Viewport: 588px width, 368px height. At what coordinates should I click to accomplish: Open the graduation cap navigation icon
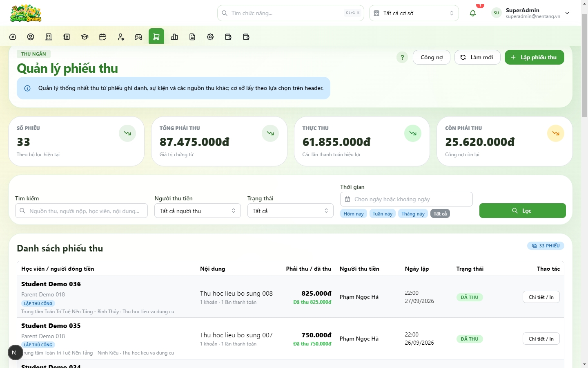[x=85, y=37]
